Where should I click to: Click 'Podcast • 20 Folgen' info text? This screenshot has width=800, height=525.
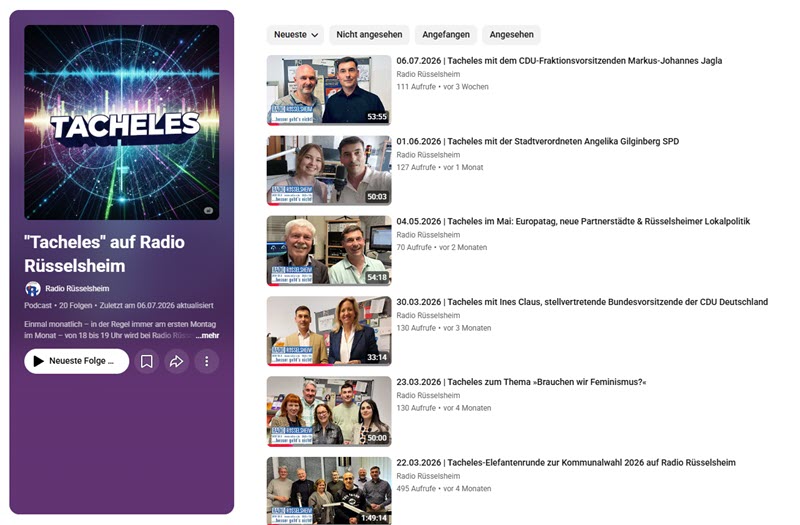pos(58,306)
